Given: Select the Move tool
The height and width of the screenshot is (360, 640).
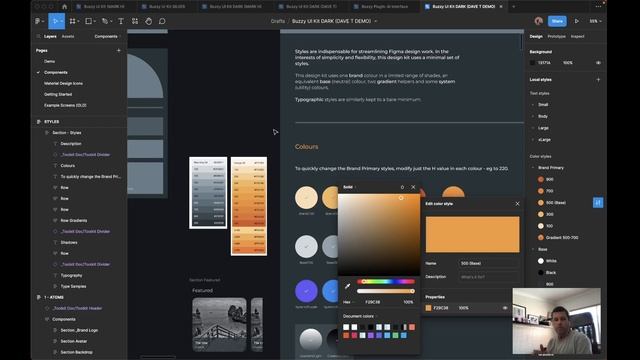Looking at the screenshot, I should click(x=55, y=21).
